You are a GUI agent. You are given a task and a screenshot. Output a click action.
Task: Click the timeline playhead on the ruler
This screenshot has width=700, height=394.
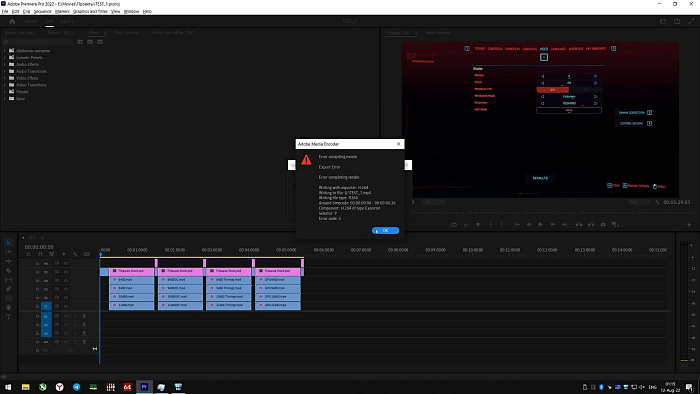tap(100, 254)
